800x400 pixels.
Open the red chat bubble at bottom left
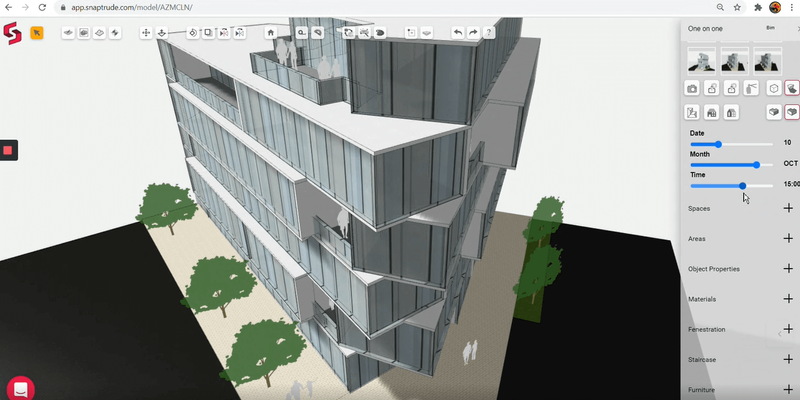18,388
